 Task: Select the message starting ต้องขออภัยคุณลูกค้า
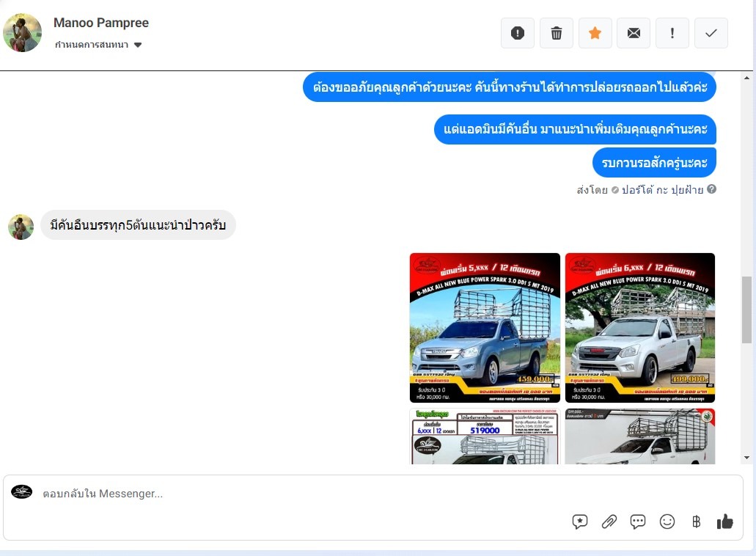click(x=510, y=87)
